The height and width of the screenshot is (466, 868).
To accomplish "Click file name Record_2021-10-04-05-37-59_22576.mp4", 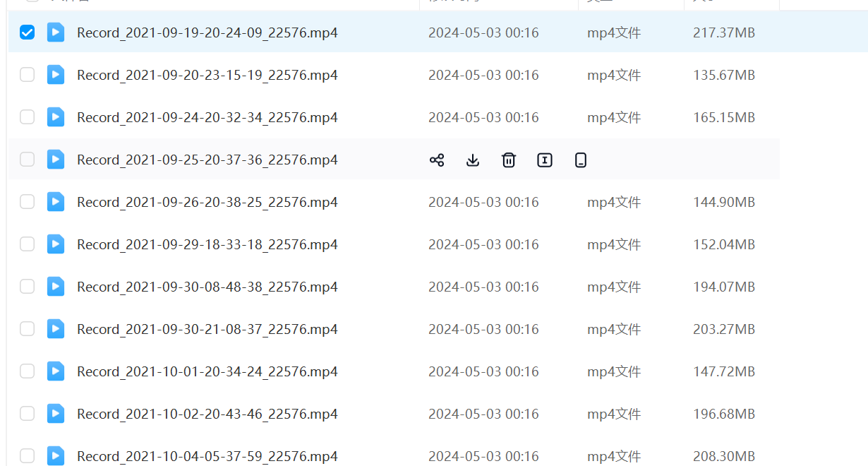I will pyautogui.click(x=207, y=456).
